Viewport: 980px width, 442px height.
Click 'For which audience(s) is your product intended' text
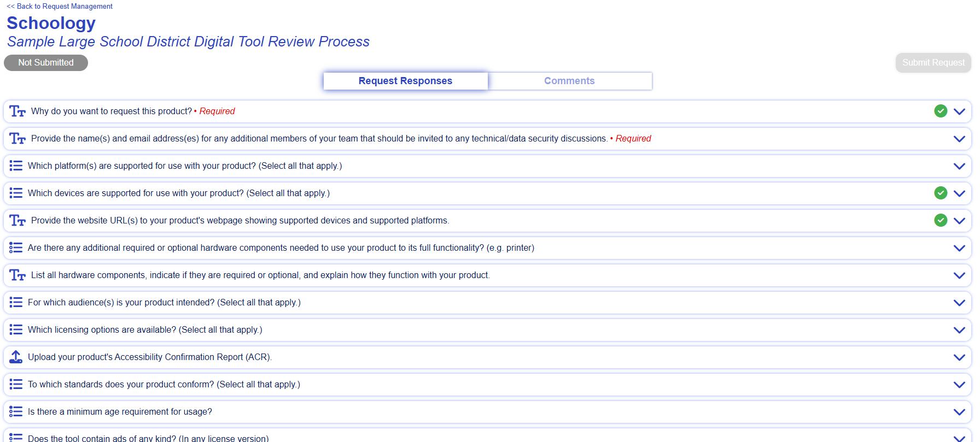coord(164,302)
